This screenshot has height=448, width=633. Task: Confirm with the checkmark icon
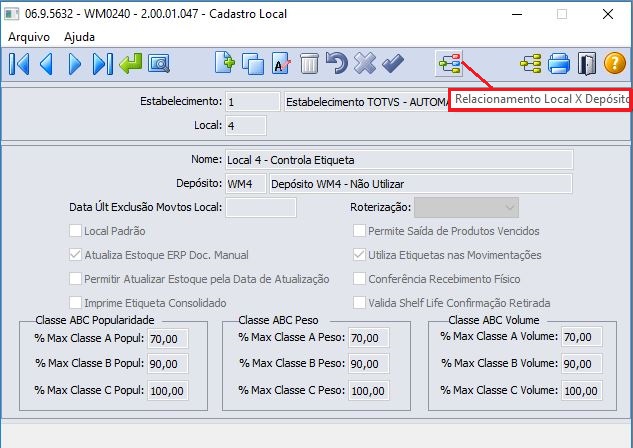(x=393, y=64)
